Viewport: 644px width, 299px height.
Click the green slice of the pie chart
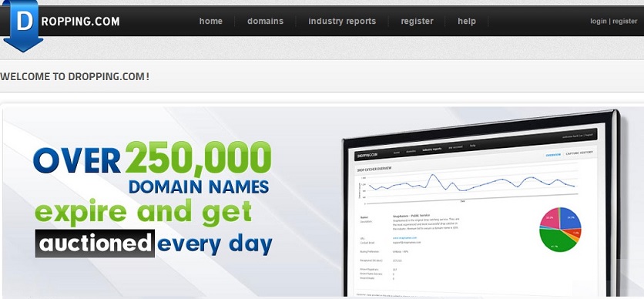tap(555, 242)
